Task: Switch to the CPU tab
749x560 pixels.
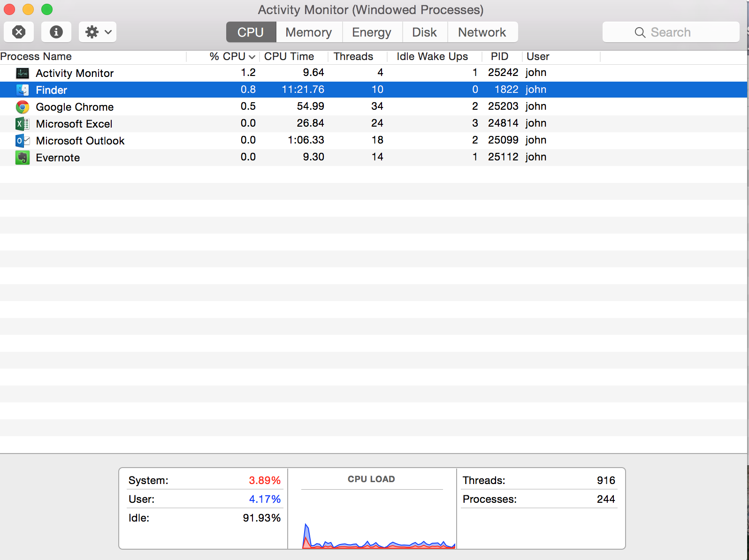Action: coord(251,32)
